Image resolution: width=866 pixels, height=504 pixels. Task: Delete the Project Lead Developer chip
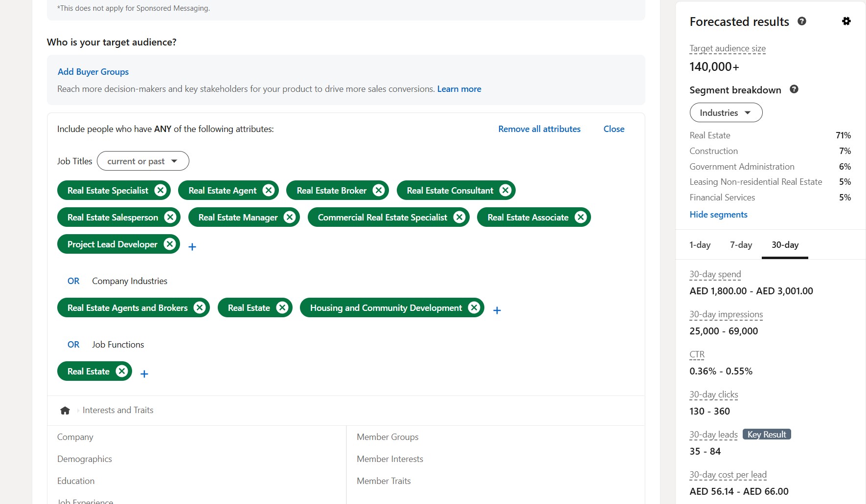(170, 244)
